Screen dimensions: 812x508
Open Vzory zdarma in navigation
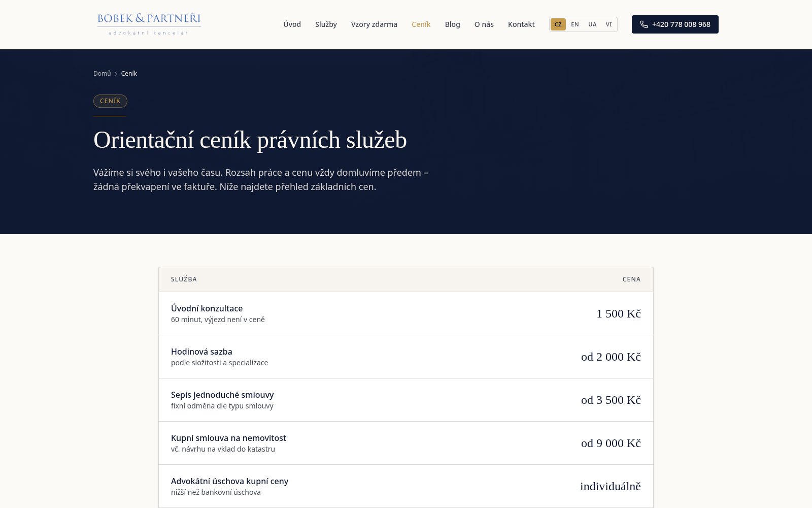374,24
